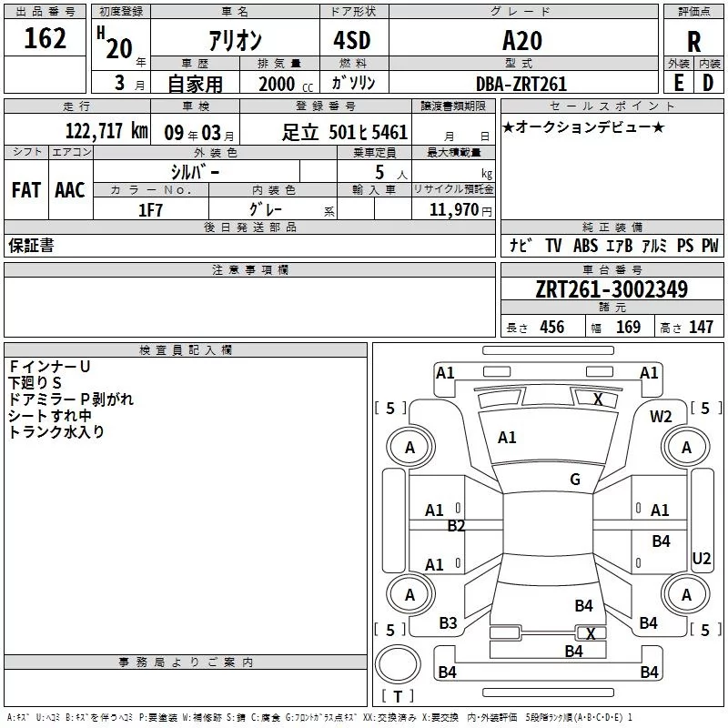Click the air conditioner code AAC
Screen dimensions: 728x728
pos(70,190)
